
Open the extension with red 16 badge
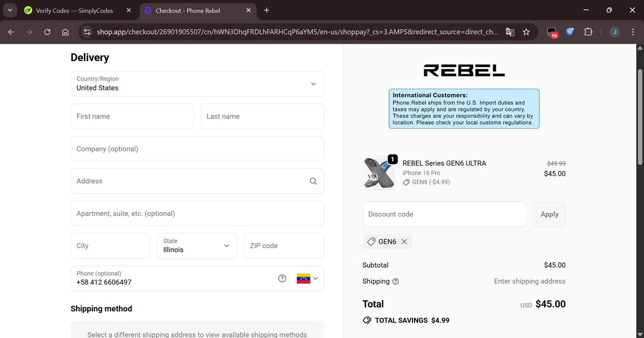(552, 32)
